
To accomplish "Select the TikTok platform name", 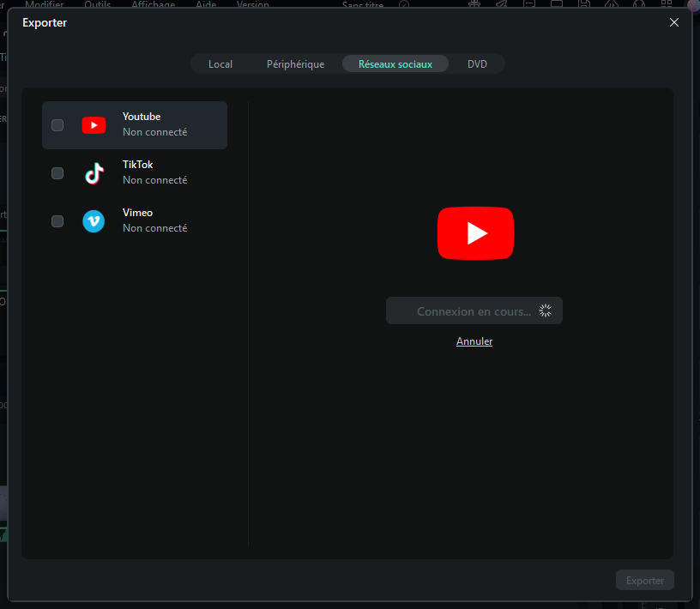I will (137, 165).
